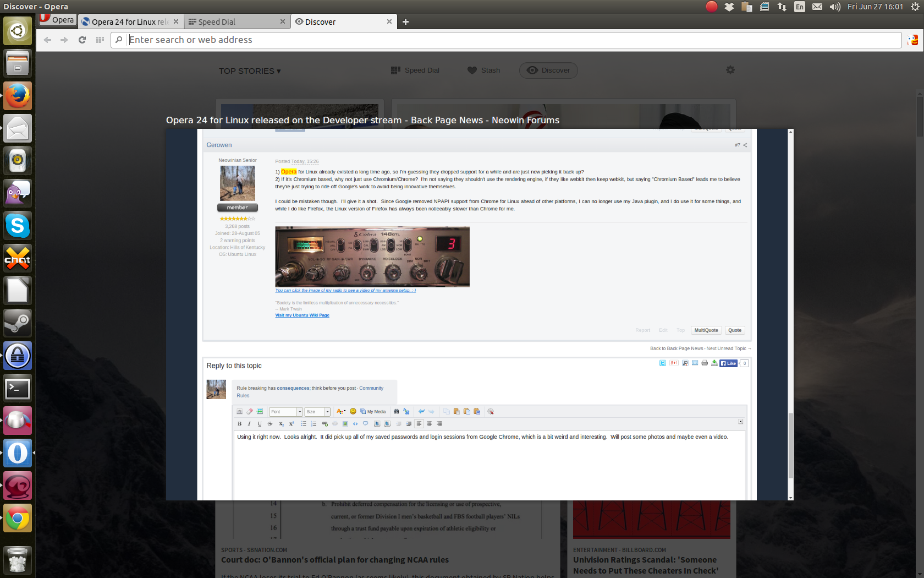Viewport: 924px width, 578px height.
Task: Toggle bold formatting in the editor
Action: (x=240, y=424)
